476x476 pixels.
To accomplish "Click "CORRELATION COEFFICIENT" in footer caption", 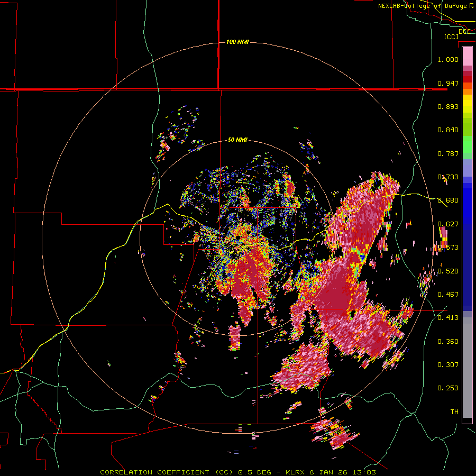I will pos(154,472).
